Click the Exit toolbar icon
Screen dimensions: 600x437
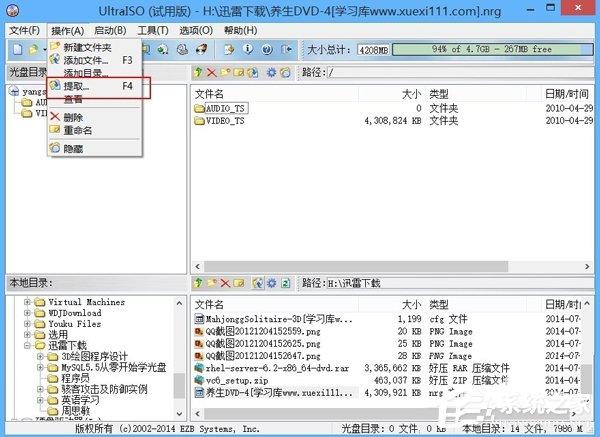click(x=286, y=49)
